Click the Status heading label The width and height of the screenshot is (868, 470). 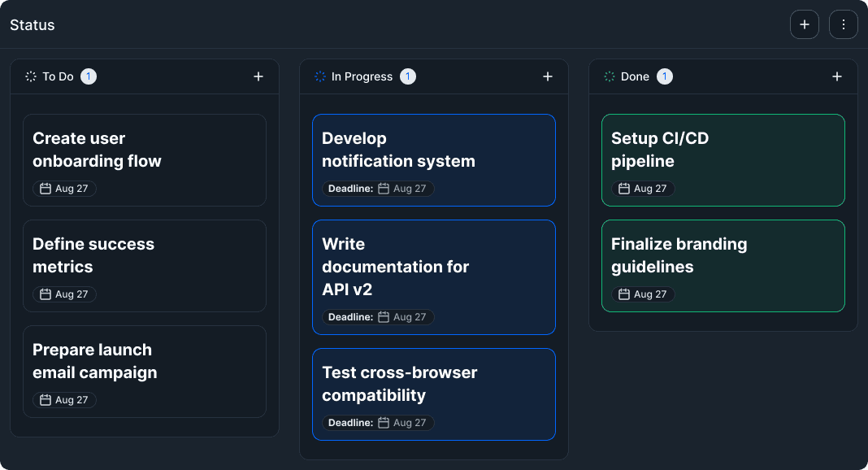(33, 25)
